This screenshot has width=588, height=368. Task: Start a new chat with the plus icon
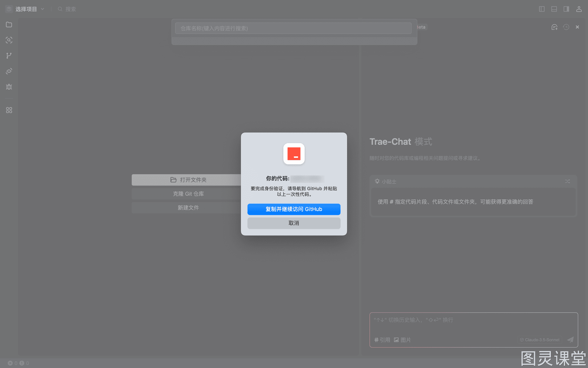point(555,27)
